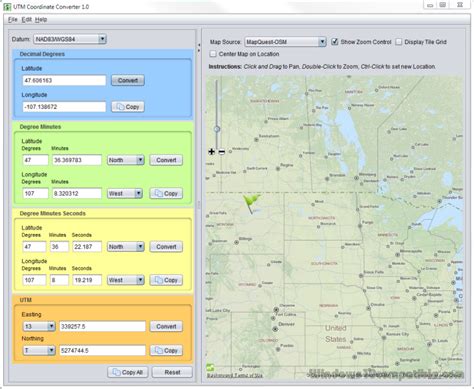Open the Help menu

41,20
